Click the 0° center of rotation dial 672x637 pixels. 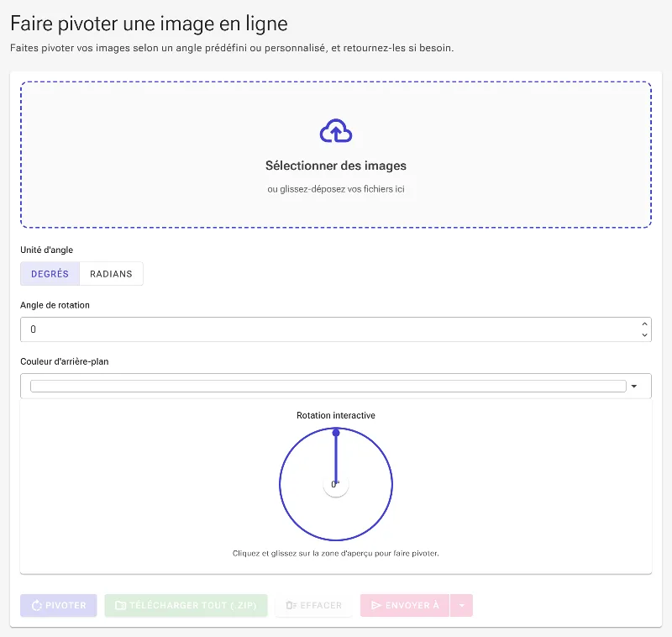pos(335,484)
